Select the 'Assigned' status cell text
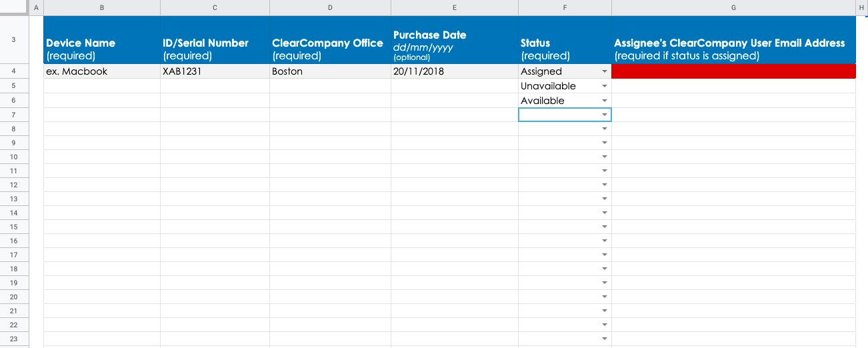The width and height of the screenshot is (868, 348). [541, 71]
